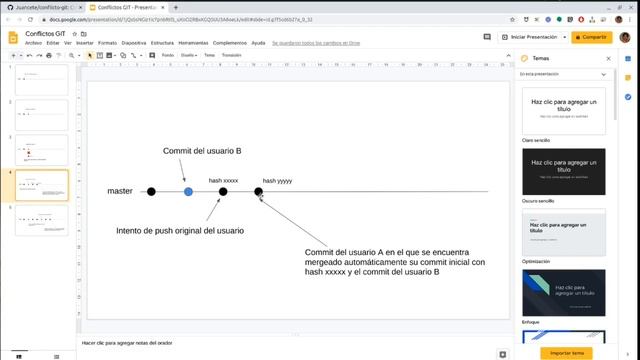This screenshot has width=640, height=360.
Task: Select slide 2 thumbnail
Action: [x=42, y=115]
